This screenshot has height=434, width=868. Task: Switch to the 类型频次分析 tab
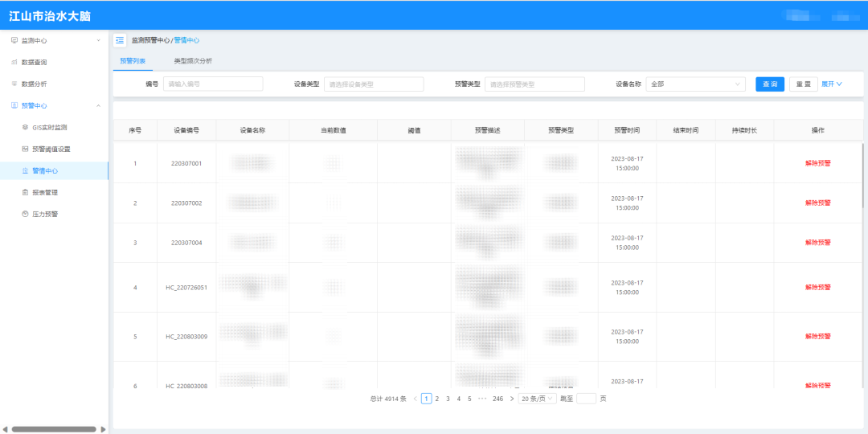coord(193,61)
